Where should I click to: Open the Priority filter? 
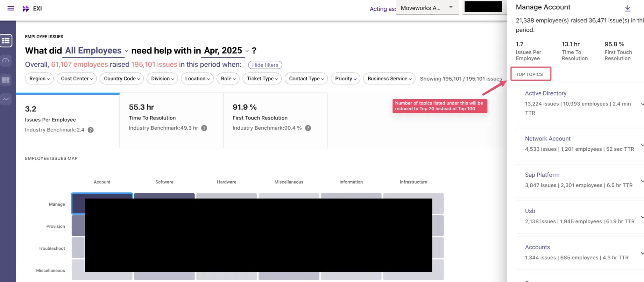[345, 79]
